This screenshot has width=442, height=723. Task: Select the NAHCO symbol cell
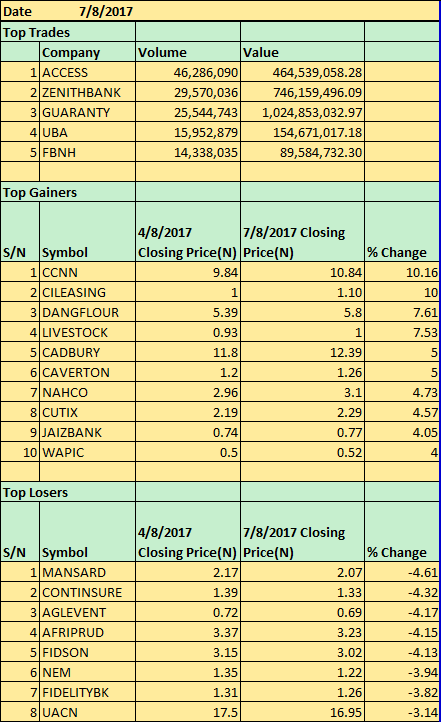tap(88, 392)
